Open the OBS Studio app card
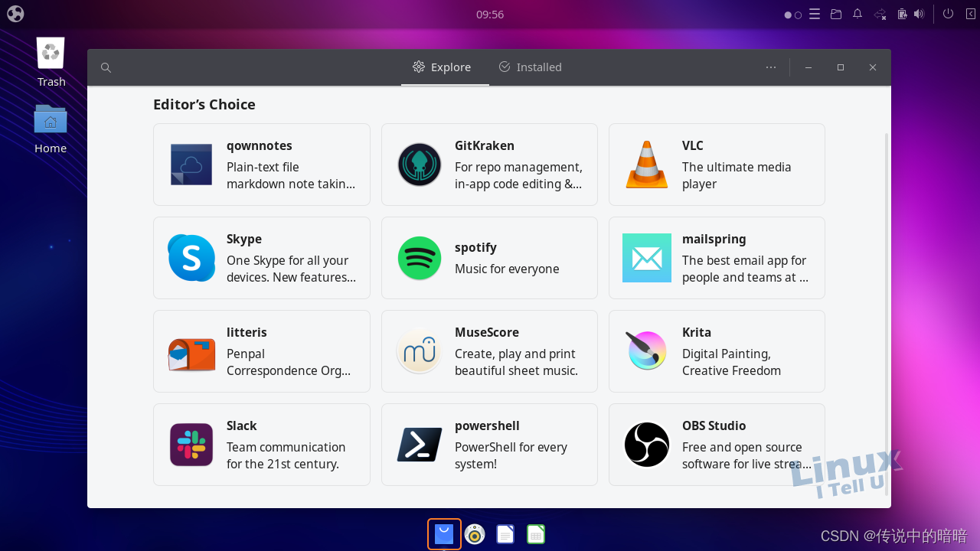This screenshot has width=980, height=551. point(717,445)
